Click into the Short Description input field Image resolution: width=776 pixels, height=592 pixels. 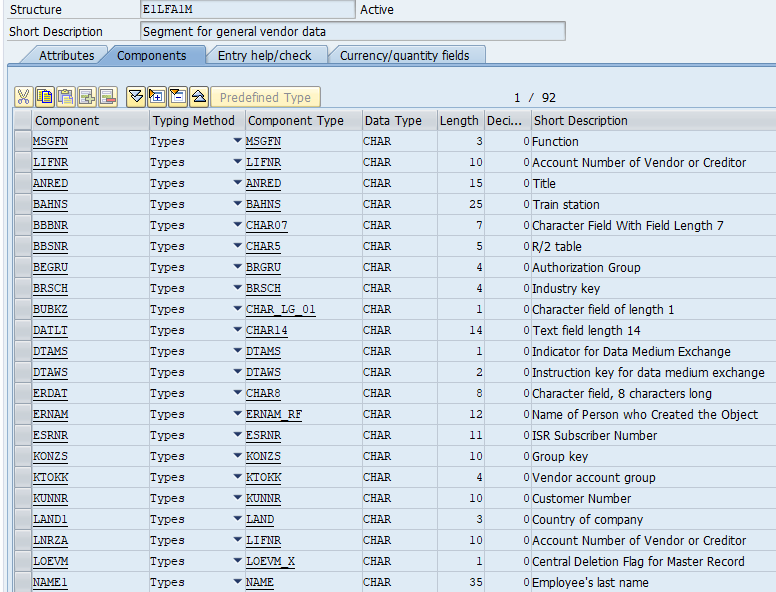tap(352, 32)
